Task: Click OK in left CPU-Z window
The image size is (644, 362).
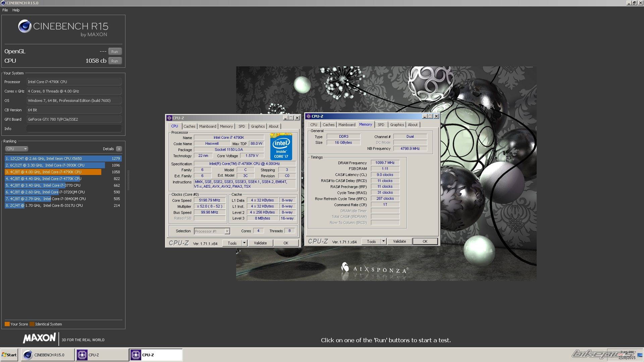Action: pos(286,243)
